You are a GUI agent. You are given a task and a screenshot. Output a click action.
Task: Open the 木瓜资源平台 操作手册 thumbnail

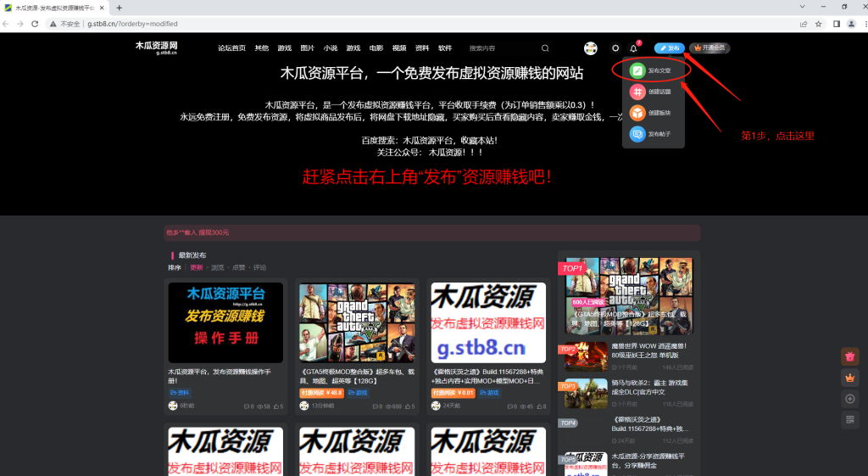225,322
